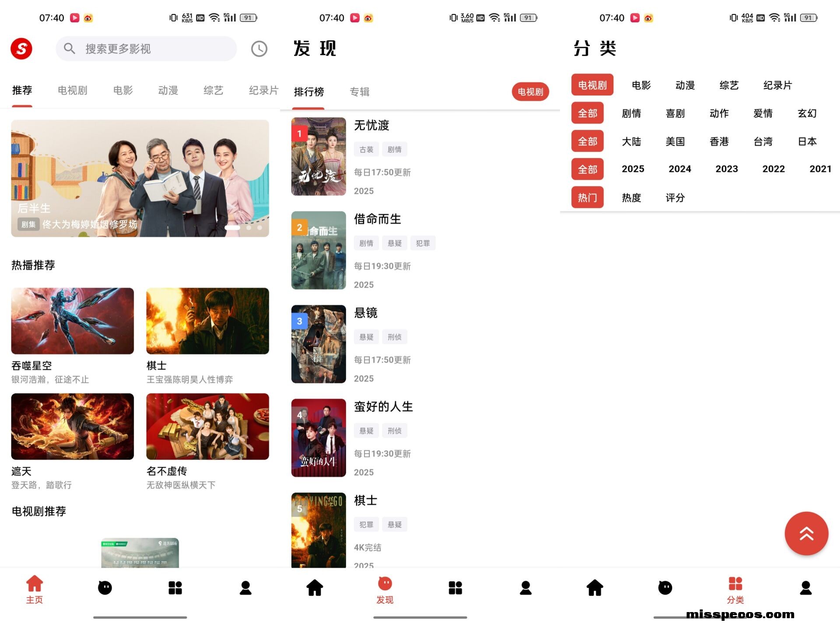Filter by 喜剧 genre
Viewport: 840px width, 623px height.
pos(675,113)
